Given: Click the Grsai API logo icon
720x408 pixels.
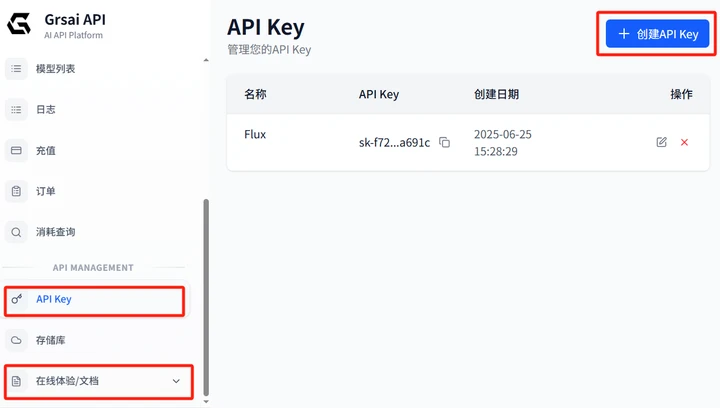Looking at the screenshot, I should [x=18, y=26].
